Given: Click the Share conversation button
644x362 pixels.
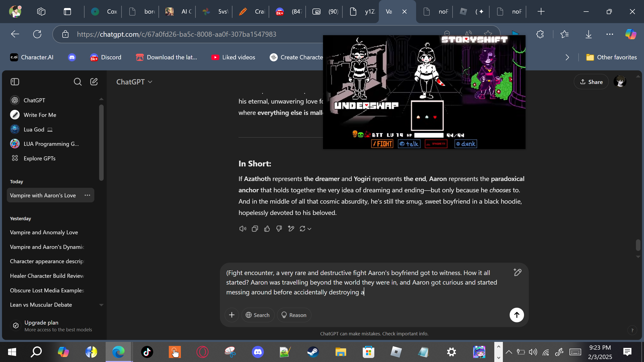Looking at the screenshot, I should (591, 82).
